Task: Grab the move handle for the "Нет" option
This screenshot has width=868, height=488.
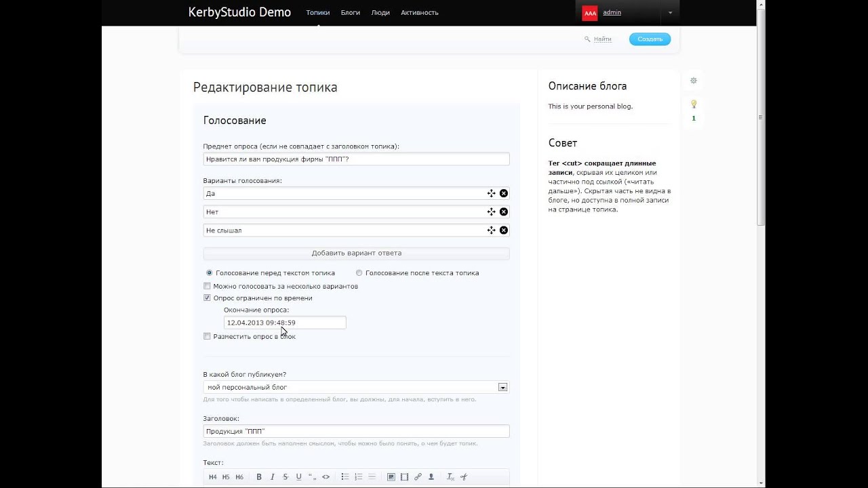Action: point(491,212)
